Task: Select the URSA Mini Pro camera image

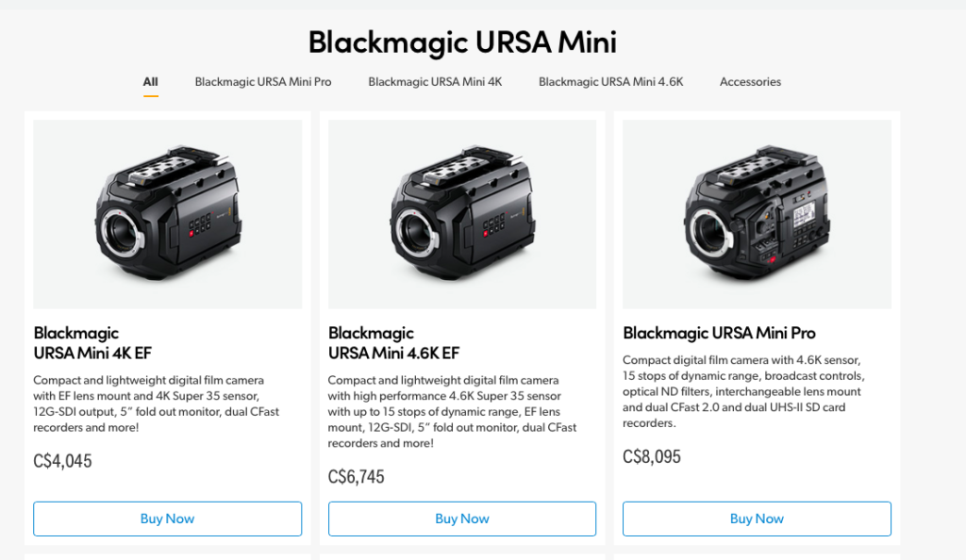Action: 757,214
